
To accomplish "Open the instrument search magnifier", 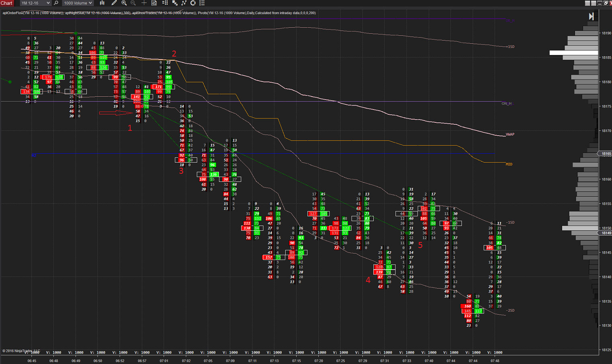I will pos(56,3).
